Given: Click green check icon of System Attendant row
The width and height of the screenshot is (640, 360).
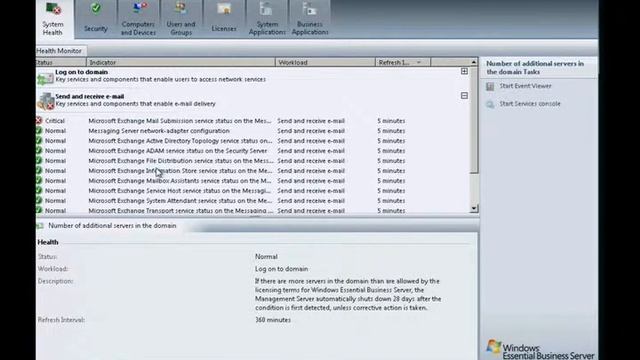Looking at the screenshot, I should coord(39,200).
